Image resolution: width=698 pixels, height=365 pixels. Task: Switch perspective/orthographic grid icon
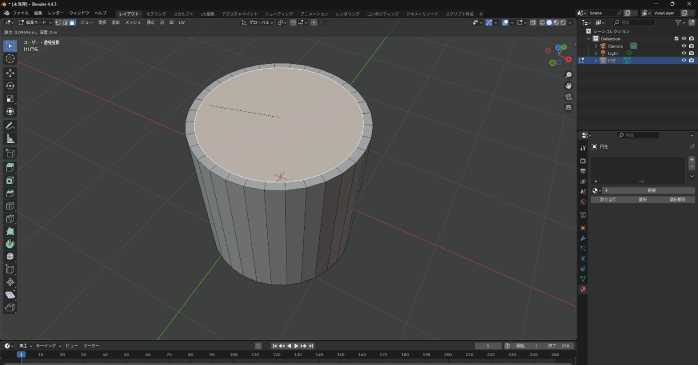coord(568,107)
